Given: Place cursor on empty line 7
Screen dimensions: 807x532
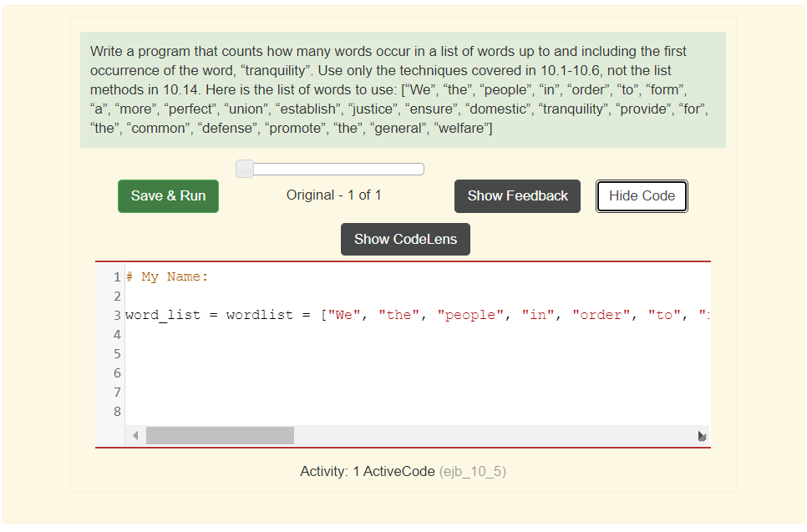Looking at the screenshot, I should (x=418, y=392).
